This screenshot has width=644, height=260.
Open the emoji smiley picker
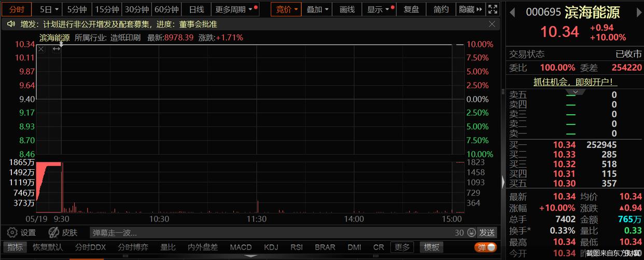(x=471, y=232)
